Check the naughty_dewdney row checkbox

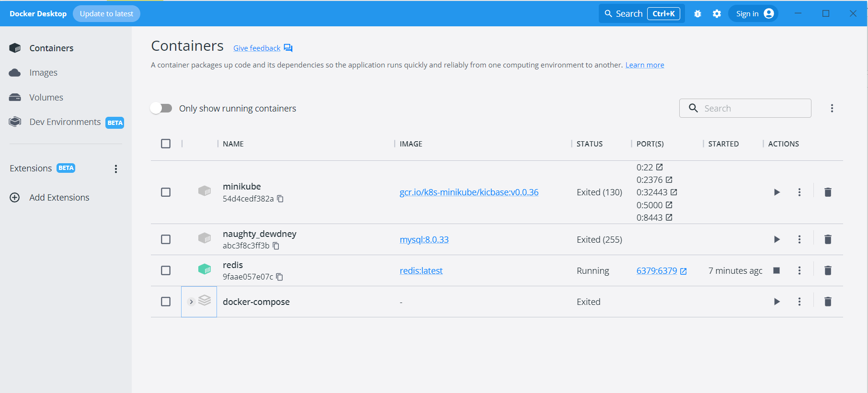click(166, 239)
